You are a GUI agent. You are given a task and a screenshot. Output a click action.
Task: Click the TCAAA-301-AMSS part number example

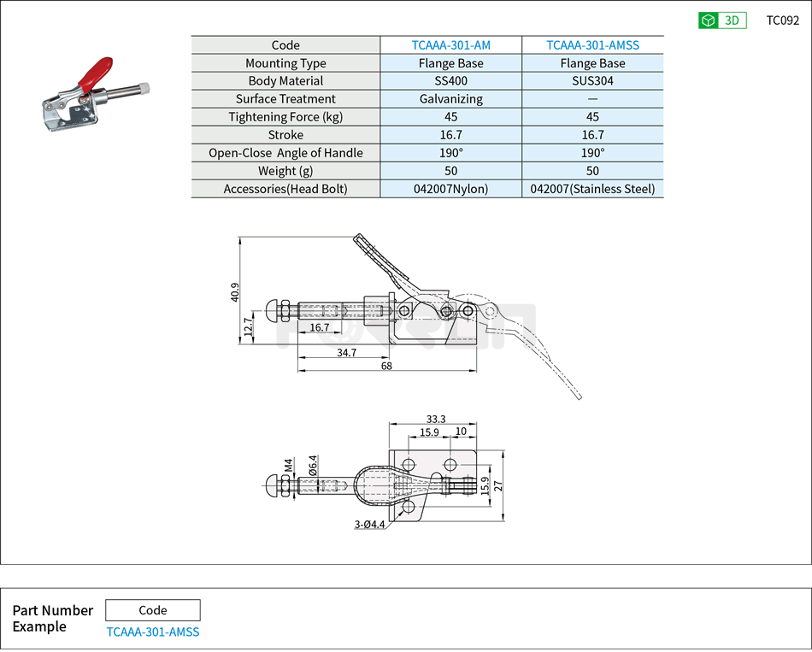pyautogui.click(x=152, y=631)
